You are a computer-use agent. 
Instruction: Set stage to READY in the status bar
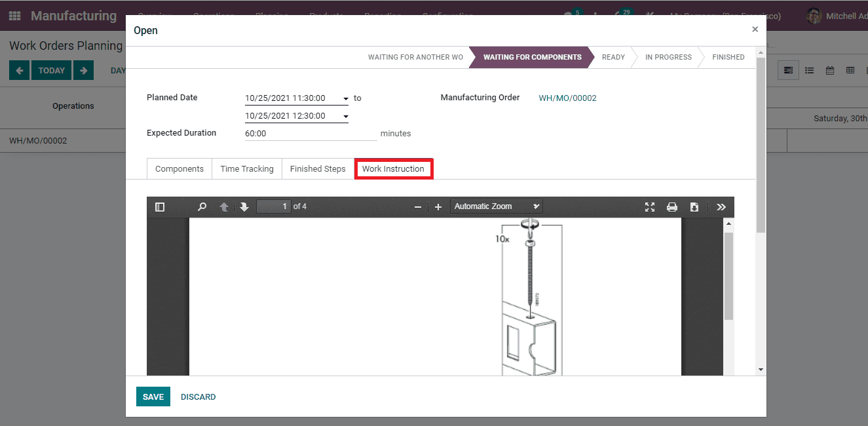[613, 57]
